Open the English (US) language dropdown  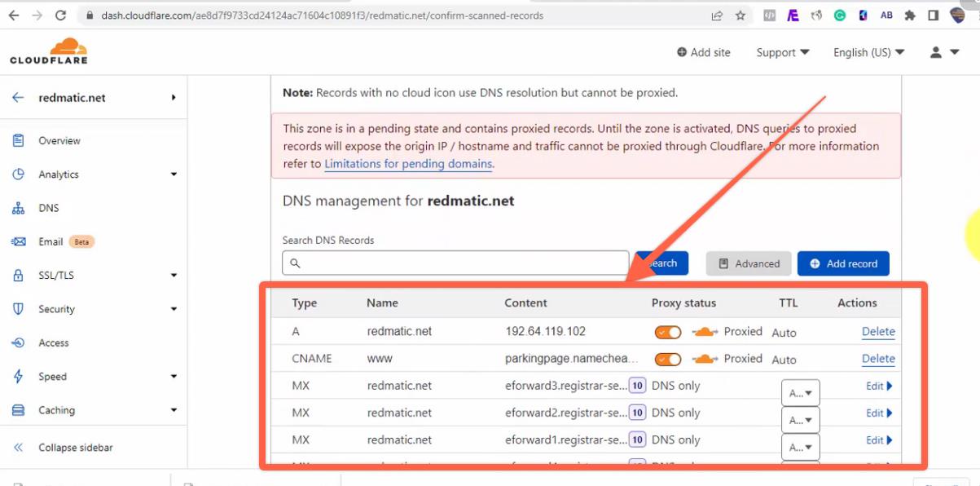869,52
